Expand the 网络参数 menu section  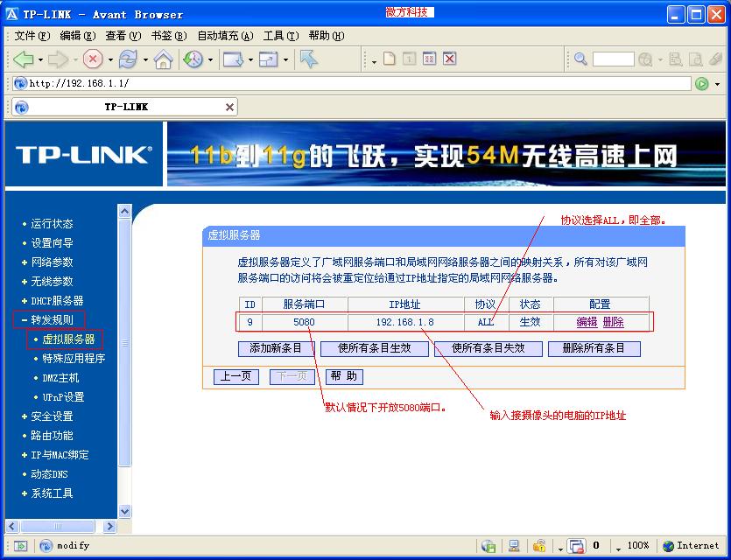click(x=25, y=262)
